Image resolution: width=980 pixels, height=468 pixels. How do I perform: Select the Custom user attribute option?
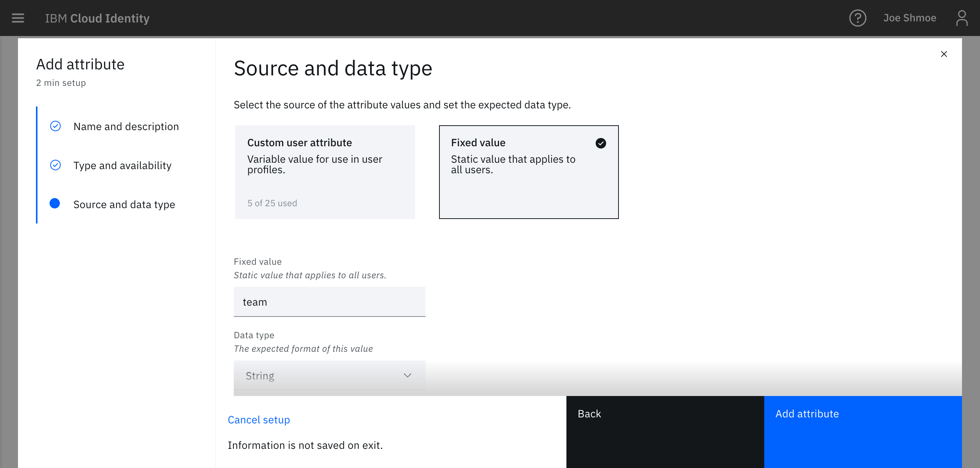[x=325, y=171]
